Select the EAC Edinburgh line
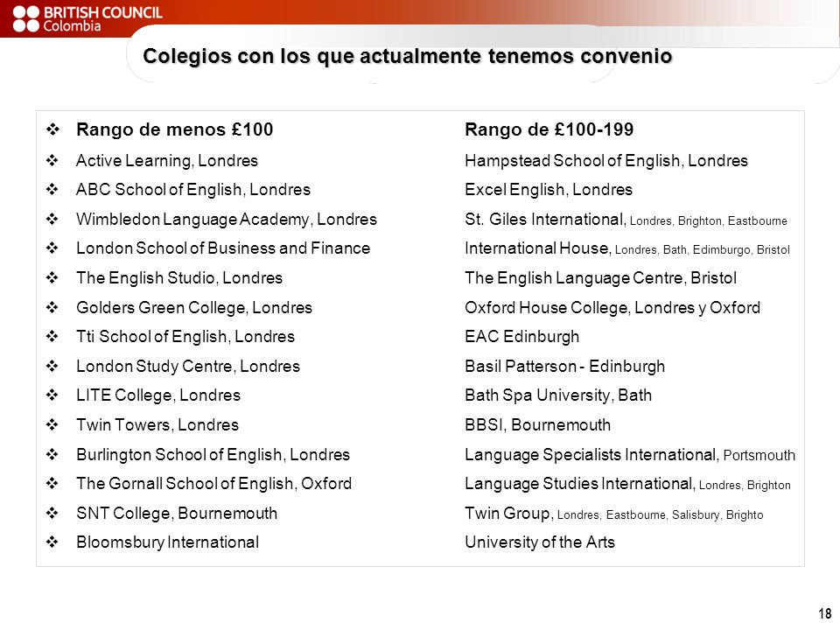This screenshot has height=630, width=840. click(x=521, y=336)
